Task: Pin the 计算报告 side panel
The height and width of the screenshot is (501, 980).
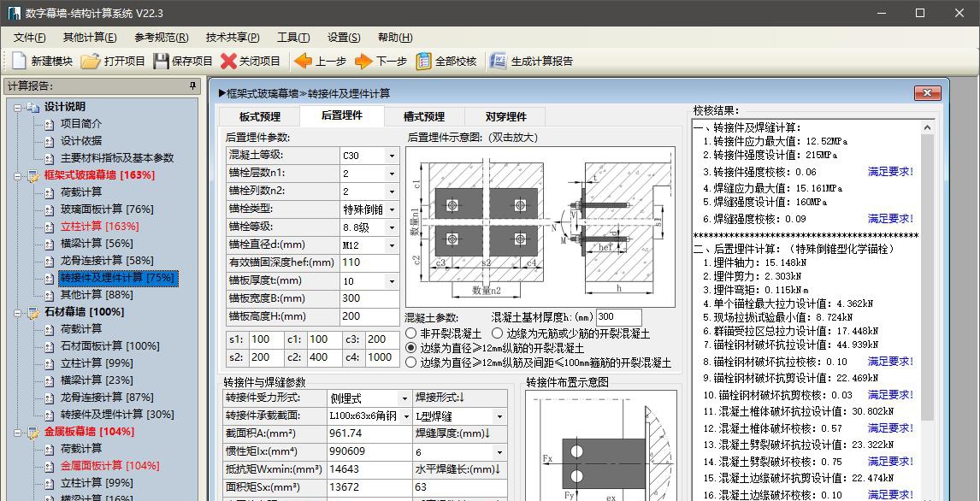Action: coord(193,86)
